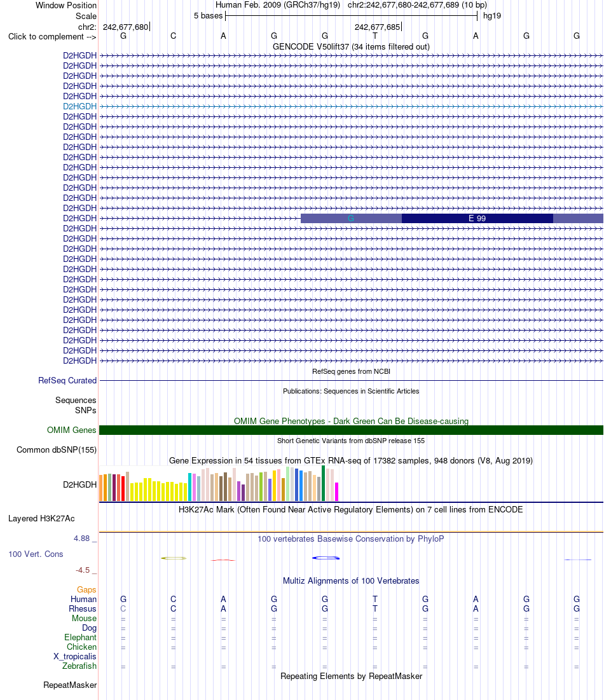Click the blue PhyloP conservation mark

click(326, 558)
